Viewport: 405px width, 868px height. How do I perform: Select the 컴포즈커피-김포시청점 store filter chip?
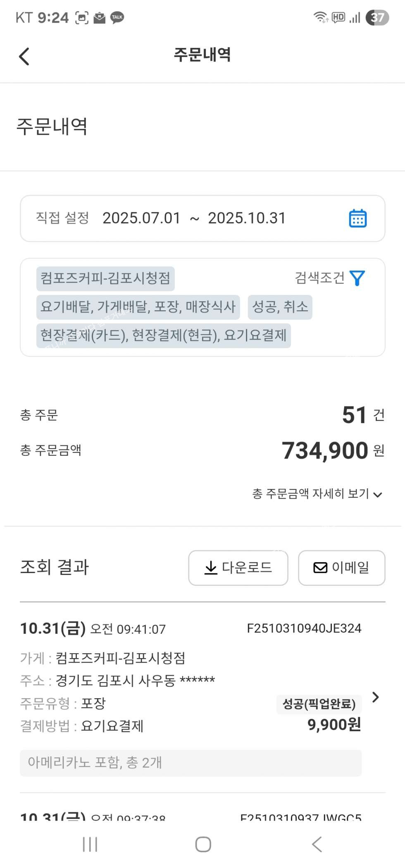point(105,278)
